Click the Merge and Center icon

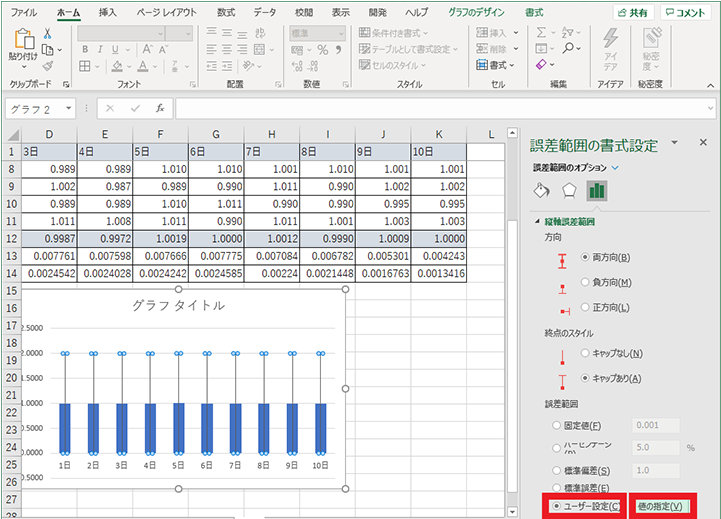click(259, 49)
